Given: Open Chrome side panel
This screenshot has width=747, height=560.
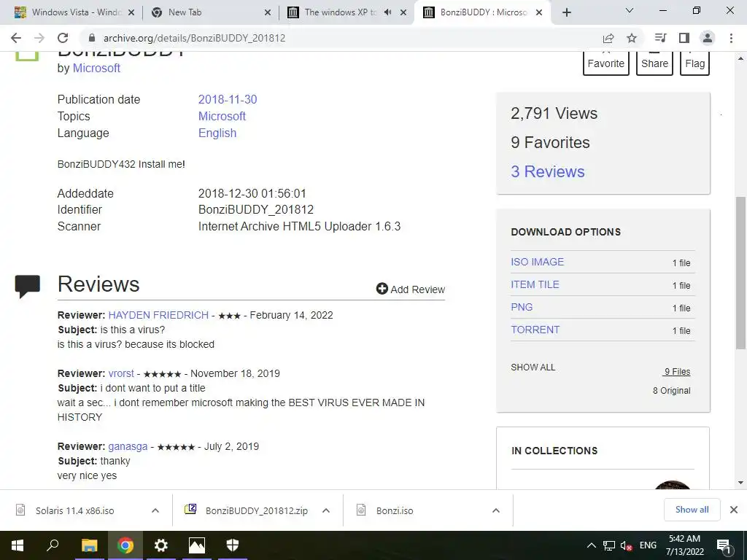Looking at the screenshot, I should point(684,38).
